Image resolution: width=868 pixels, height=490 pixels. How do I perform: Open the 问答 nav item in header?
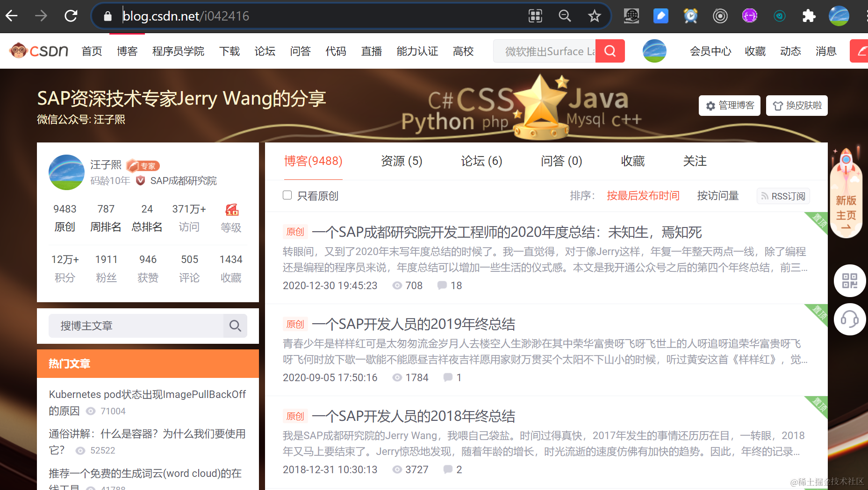pos(300,51)
